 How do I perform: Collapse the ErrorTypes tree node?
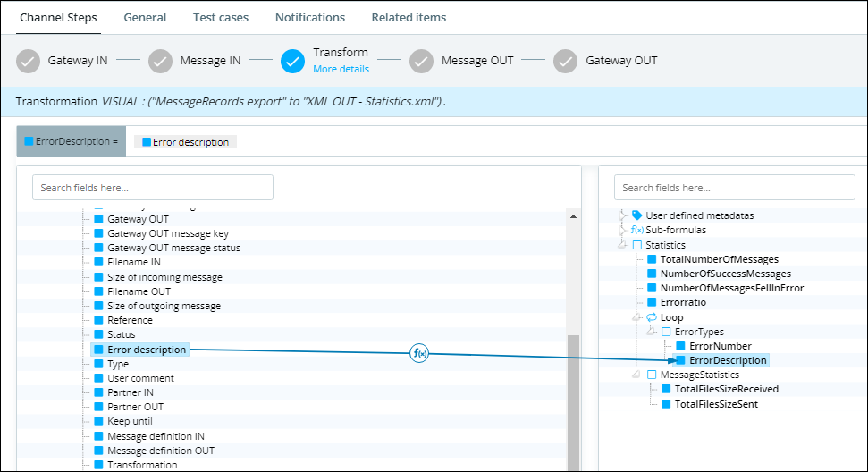(652, 332)
